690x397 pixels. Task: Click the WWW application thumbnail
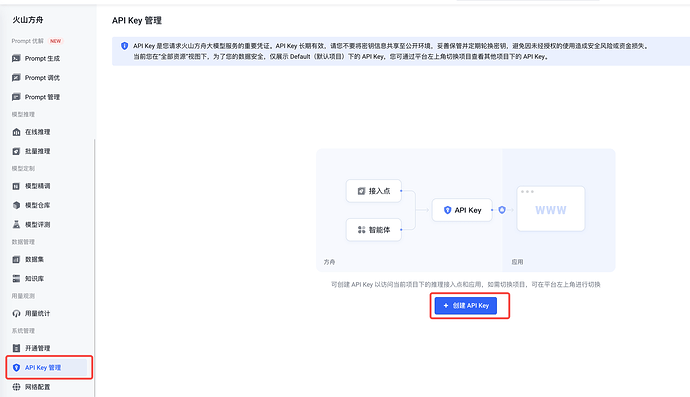click(x=551, y=209)
